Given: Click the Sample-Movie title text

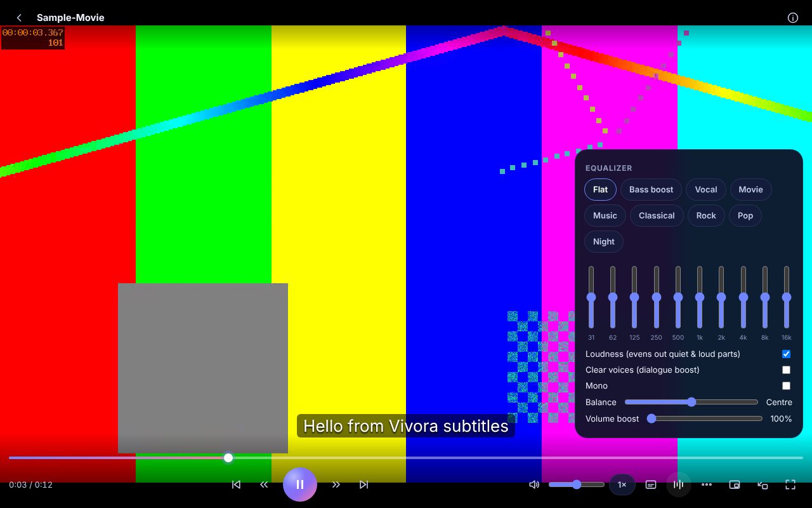Looking at the screenshot, I should 70,18.
